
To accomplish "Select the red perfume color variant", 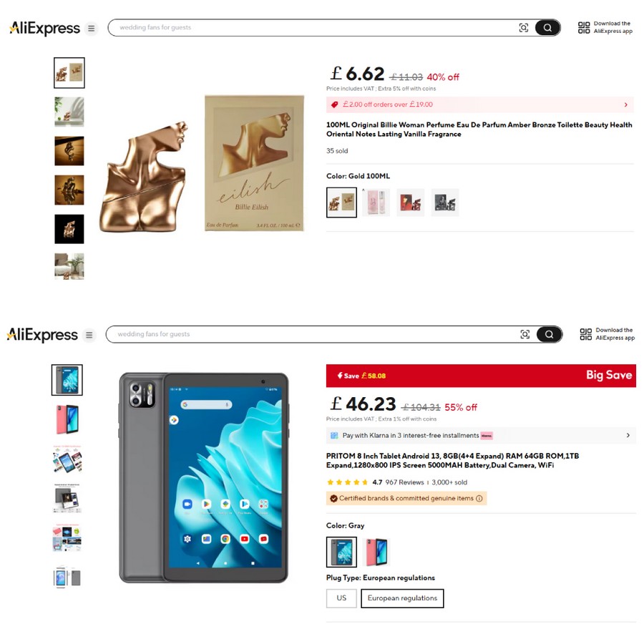I will (410, 202).
